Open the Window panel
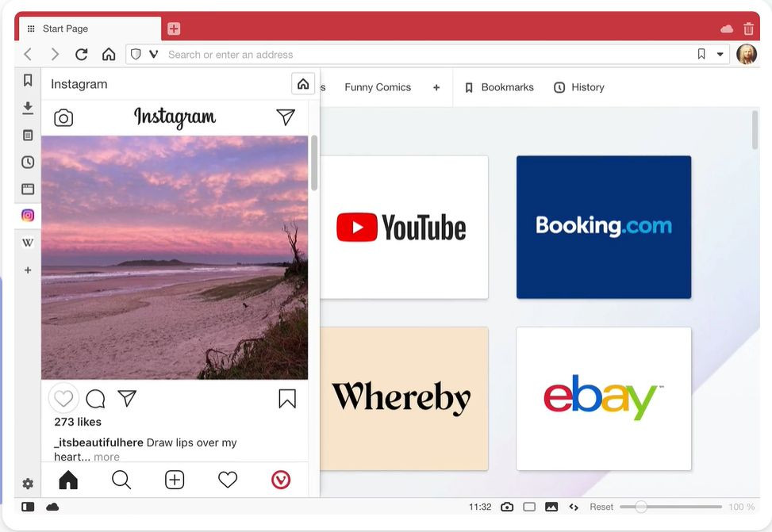This screenshot has width=772, height=532. 28,189
